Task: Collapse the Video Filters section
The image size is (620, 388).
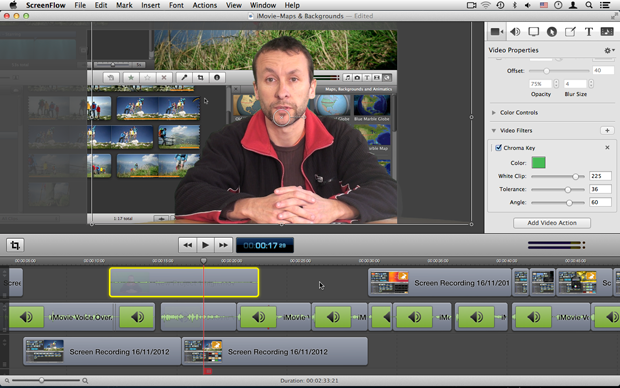Action: click(493, 131)
